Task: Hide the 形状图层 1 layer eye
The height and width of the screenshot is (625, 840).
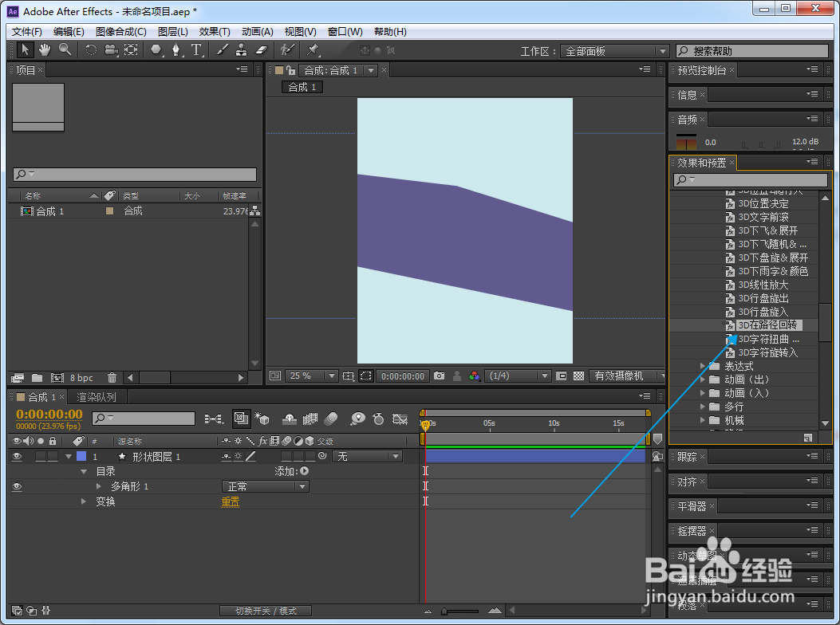Action: click(x=17, y=456)
